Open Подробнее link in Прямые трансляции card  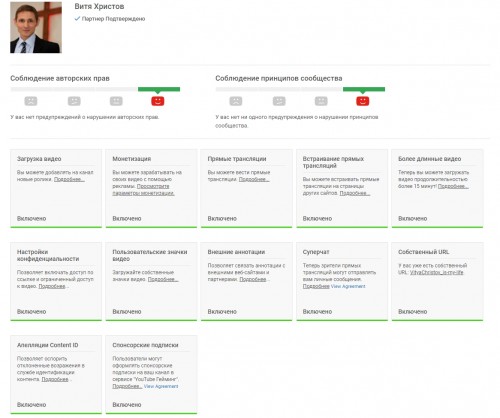[254, 179]
